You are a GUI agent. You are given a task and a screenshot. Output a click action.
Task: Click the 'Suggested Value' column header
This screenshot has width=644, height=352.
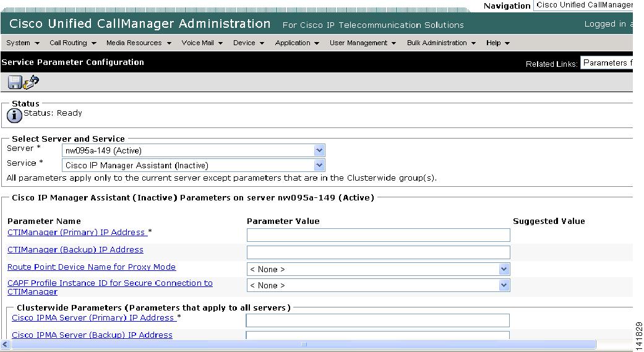(549, 221)
